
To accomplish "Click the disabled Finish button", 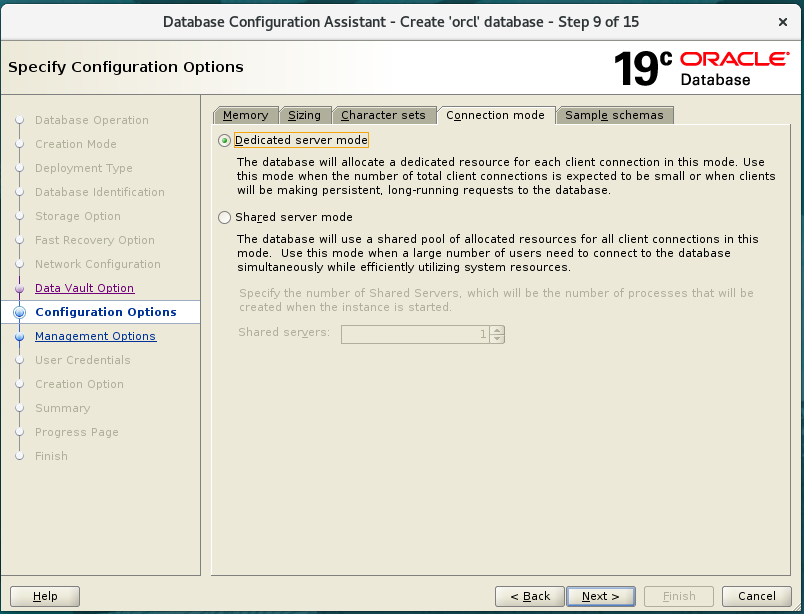I will (x=679, y=596).
